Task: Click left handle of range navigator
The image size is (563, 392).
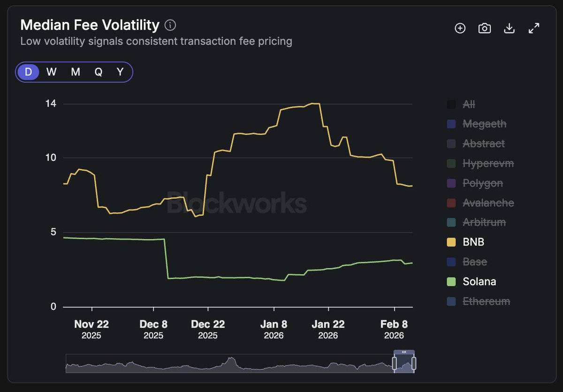Action: [x=395, y=363]
